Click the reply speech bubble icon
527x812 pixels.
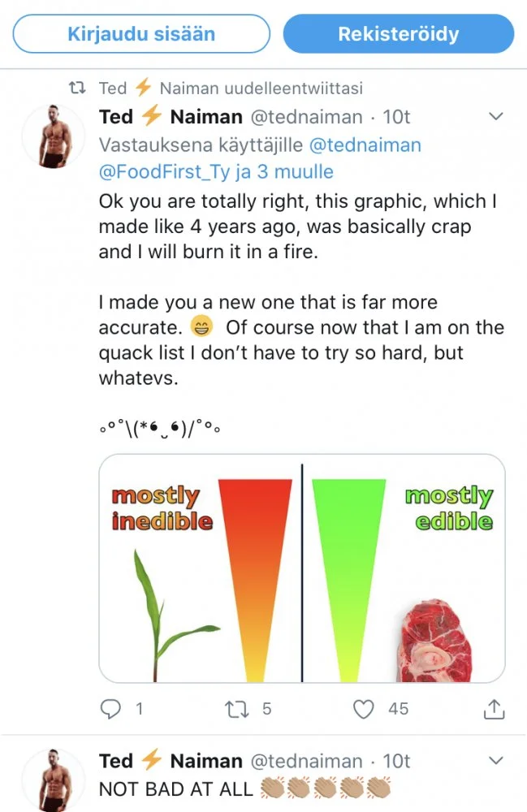[110, 709]
